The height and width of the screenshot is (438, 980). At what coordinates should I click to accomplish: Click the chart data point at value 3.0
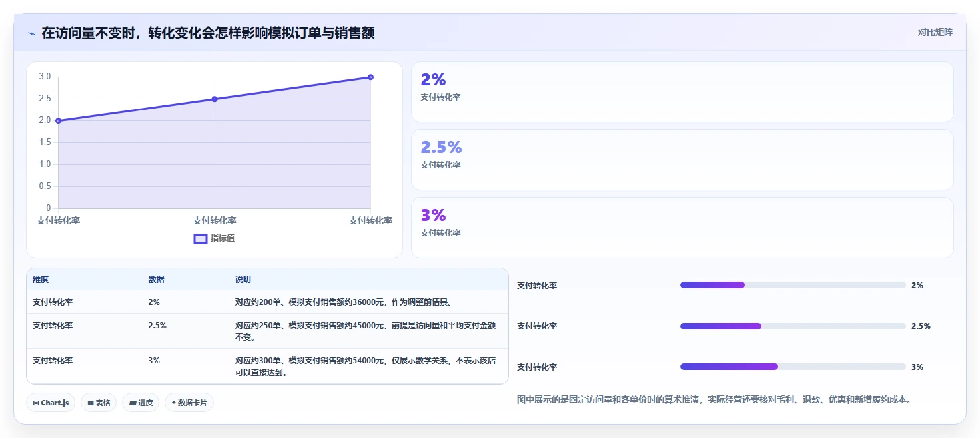click(370, 77)
